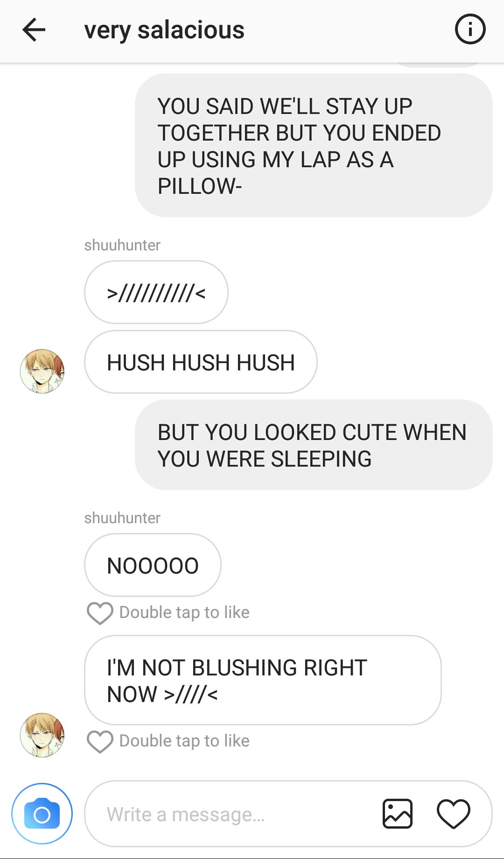
Task: Tap shuuhunter name above NOOOOO
Action: pos(122,518)
